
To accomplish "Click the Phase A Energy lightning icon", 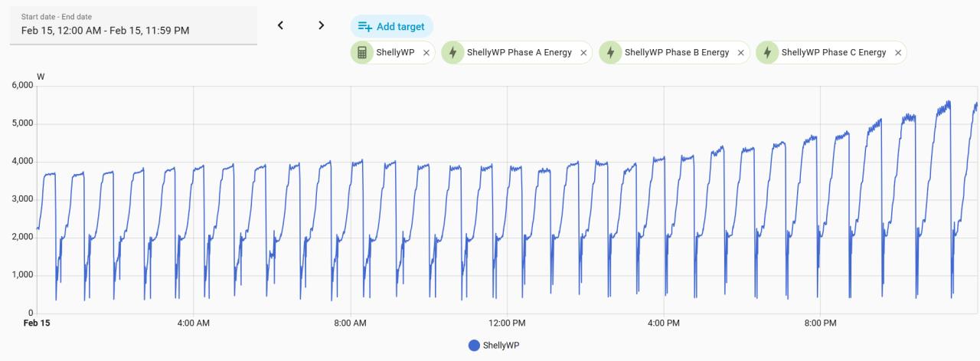I will pyautogui.click(x=453, y=53).
